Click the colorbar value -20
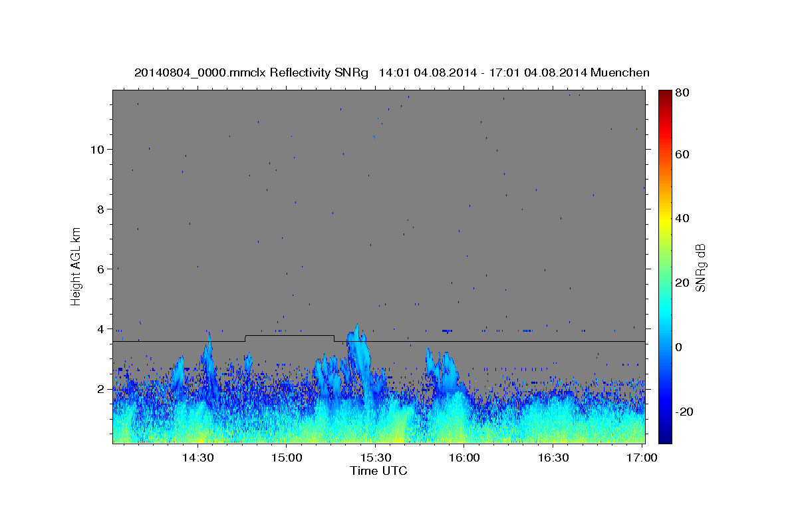 684,412
